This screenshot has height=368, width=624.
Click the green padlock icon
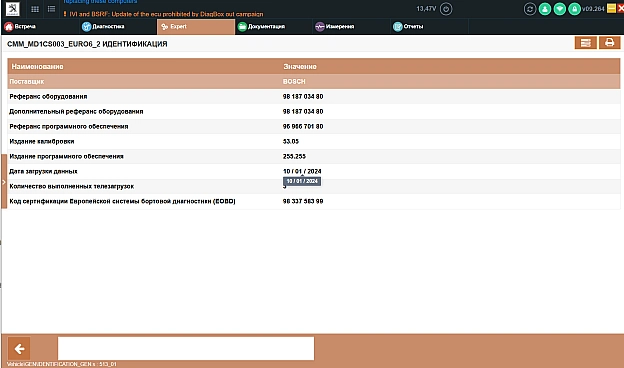(574, 9)
